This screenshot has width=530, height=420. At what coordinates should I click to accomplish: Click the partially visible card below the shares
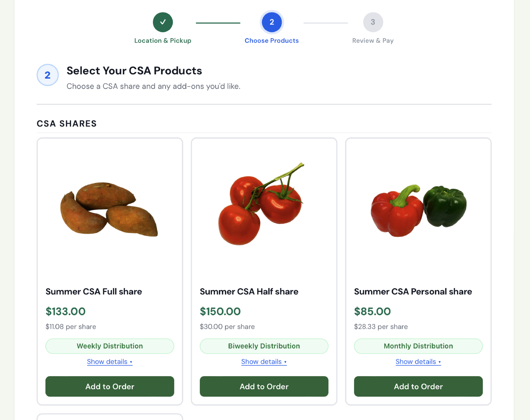click(110, 418)
